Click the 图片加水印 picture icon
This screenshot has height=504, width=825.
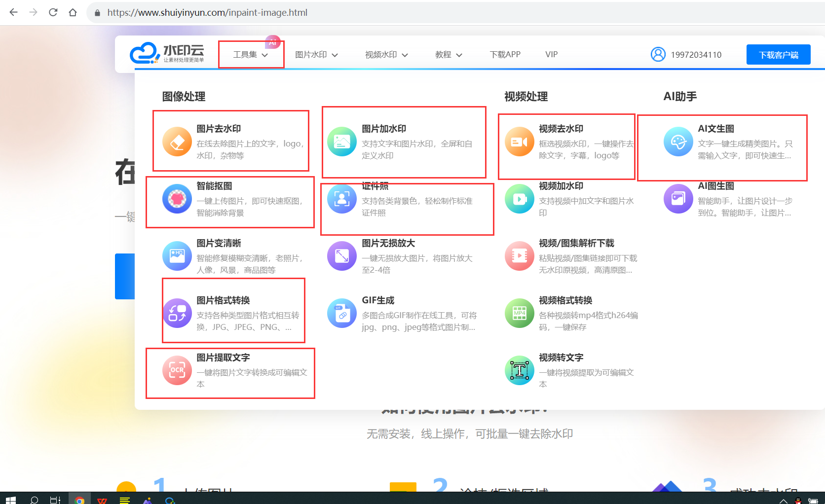[x=342, y=142]
